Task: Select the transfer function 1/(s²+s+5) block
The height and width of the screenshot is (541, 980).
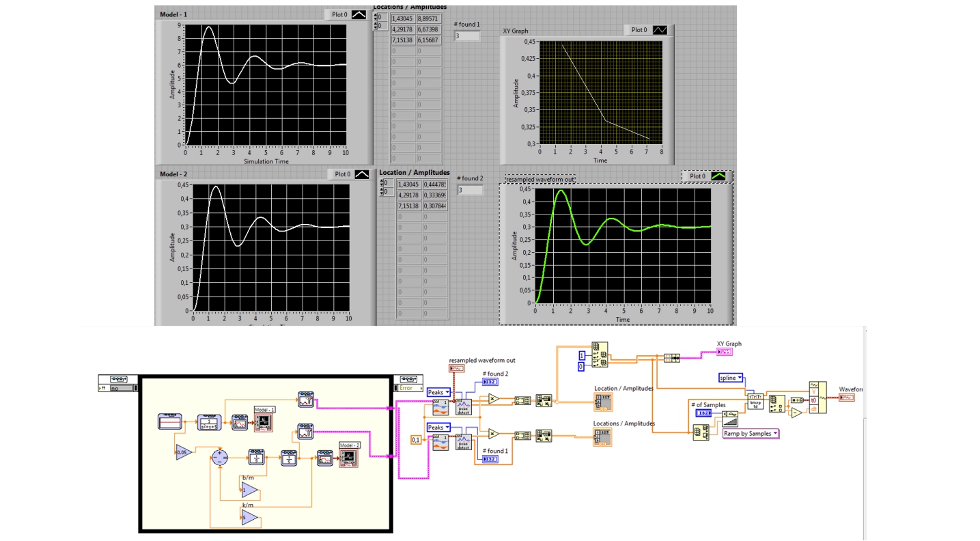Action: tap(208, 423)
